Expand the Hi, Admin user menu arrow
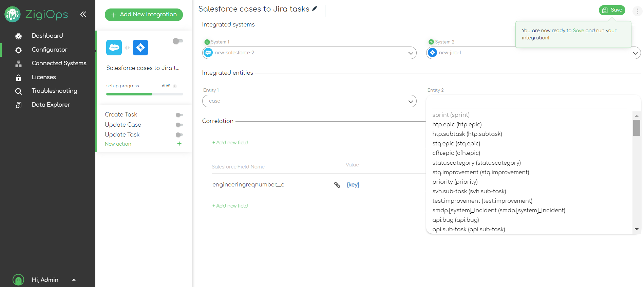644x287 pixels. 74,280
